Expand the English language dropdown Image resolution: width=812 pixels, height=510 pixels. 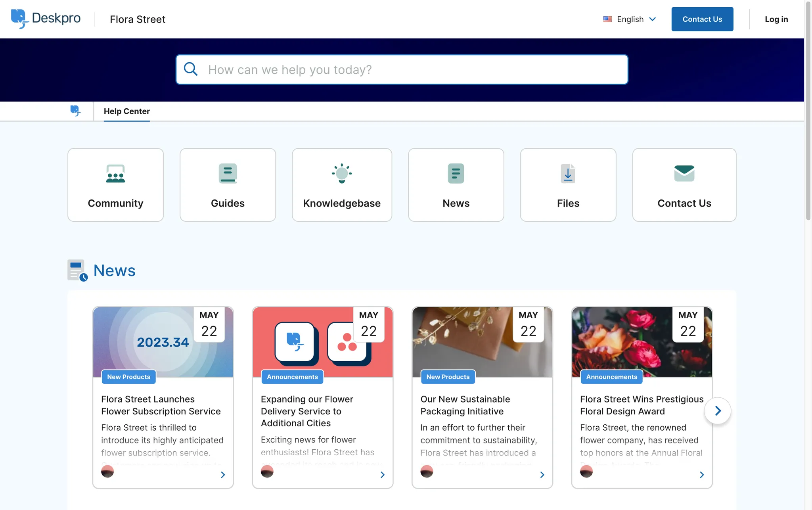click(630, 19)
